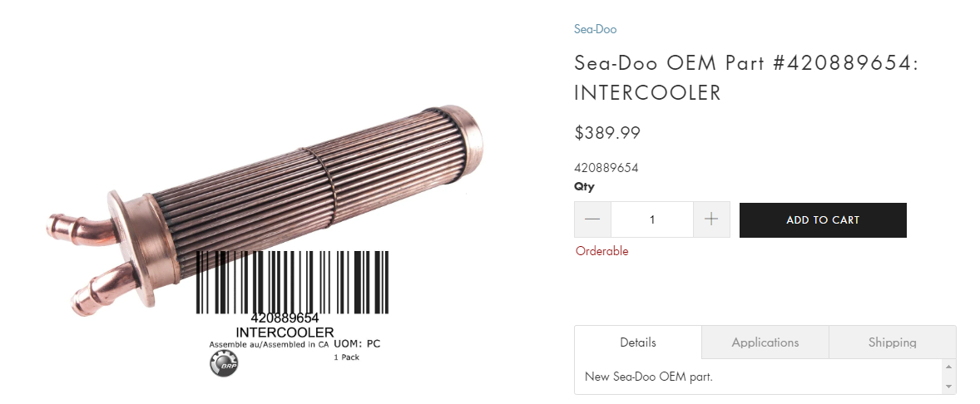Screen dimensions: 980x404
Task: Click the $389.99 price
Action: click(x=607, y=133)
